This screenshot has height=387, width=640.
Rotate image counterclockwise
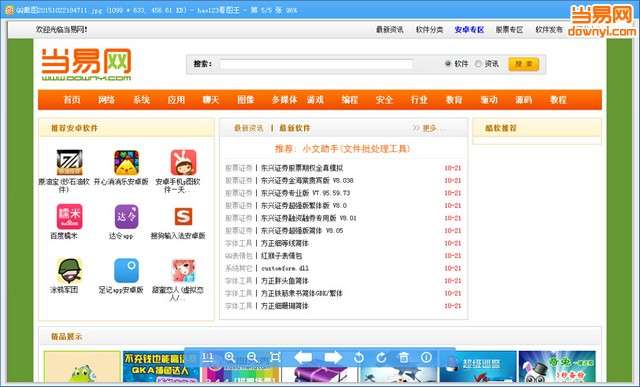(359, 358)
